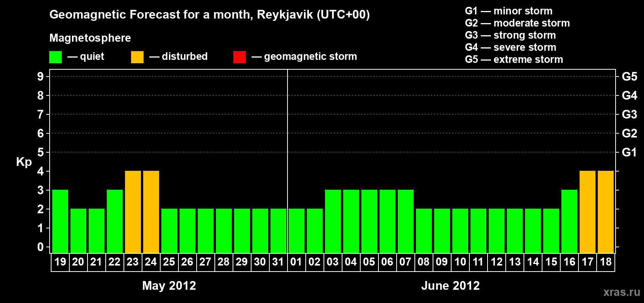The height and width of the screenshot is (303, 644).
Task: Click the Kp value 0 tick label
Action: coord(41,247)
